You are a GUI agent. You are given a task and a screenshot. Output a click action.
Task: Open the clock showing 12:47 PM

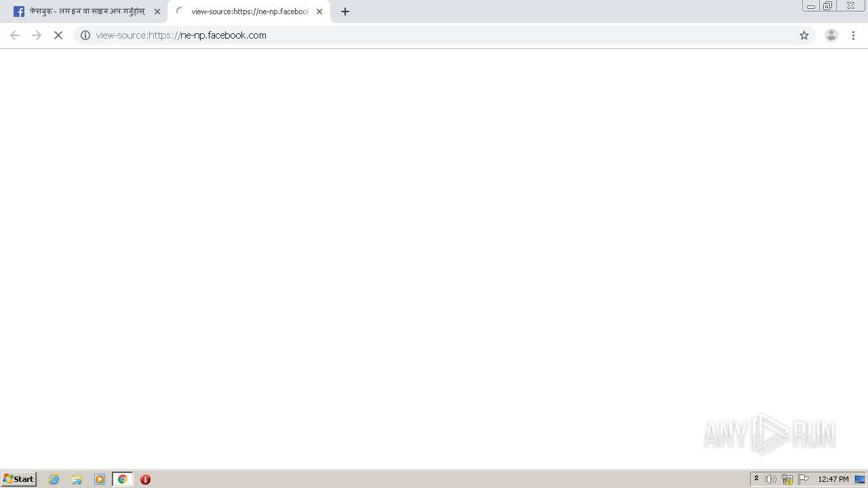(833, 479)
